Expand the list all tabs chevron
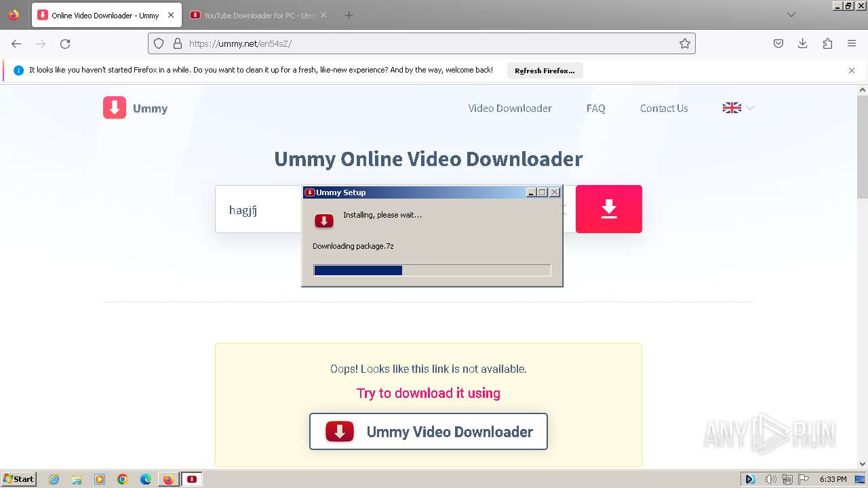868x488 pixels. click(x=791, y=15)
